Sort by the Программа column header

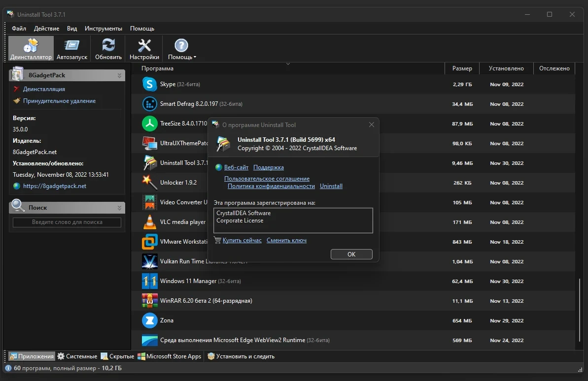pyautogui.click(x=288, y=68)
